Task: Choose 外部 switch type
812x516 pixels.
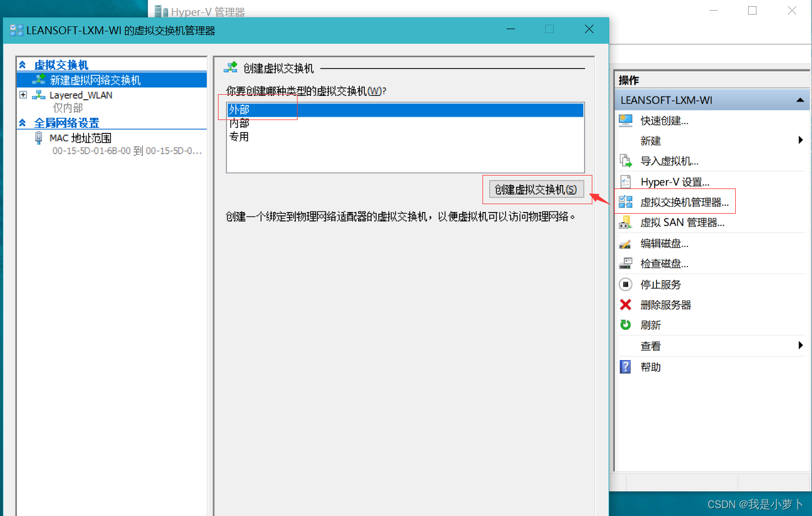Action: tap(405, 109)
